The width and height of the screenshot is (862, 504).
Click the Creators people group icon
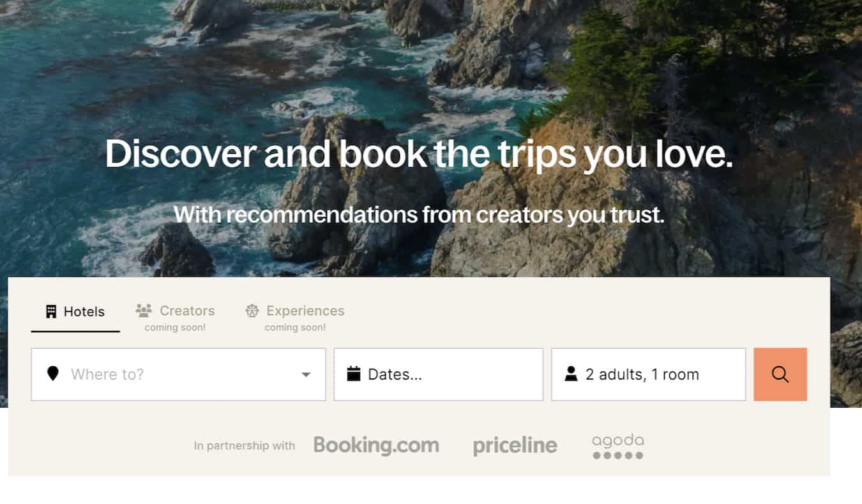click(144, 311)
